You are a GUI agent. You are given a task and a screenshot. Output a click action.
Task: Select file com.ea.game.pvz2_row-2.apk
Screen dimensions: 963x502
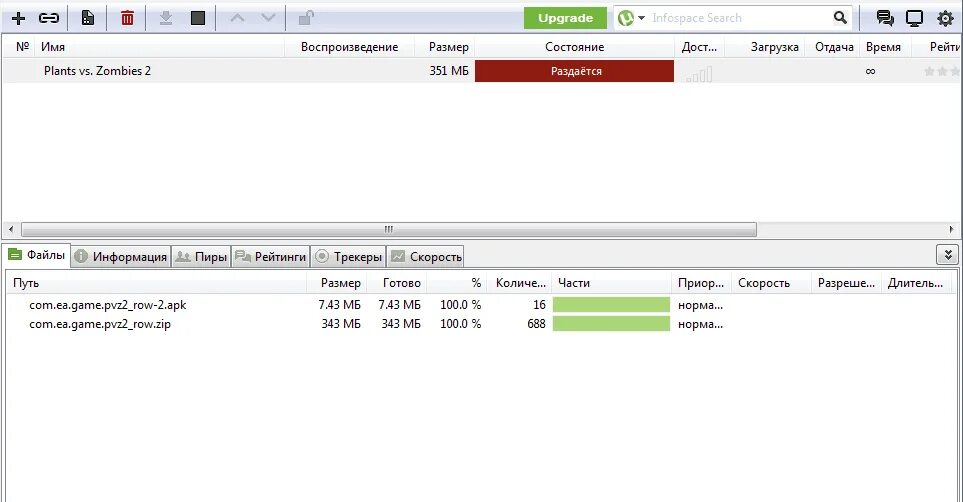[x=107, y=305]
